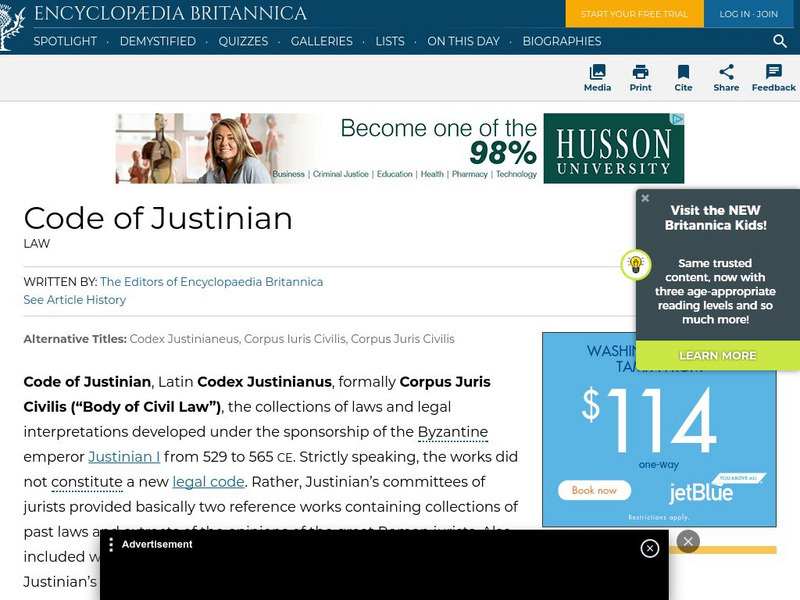Open the Demystified menu item
Viewport: 800px width, 600px height.
[x=158, y=41]
